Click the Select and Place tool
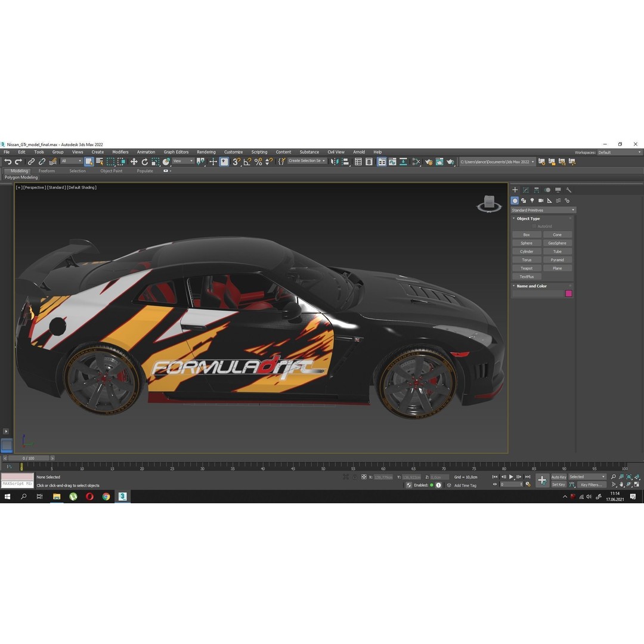Screen dimensions: 644x644 (x=166, y=162)
